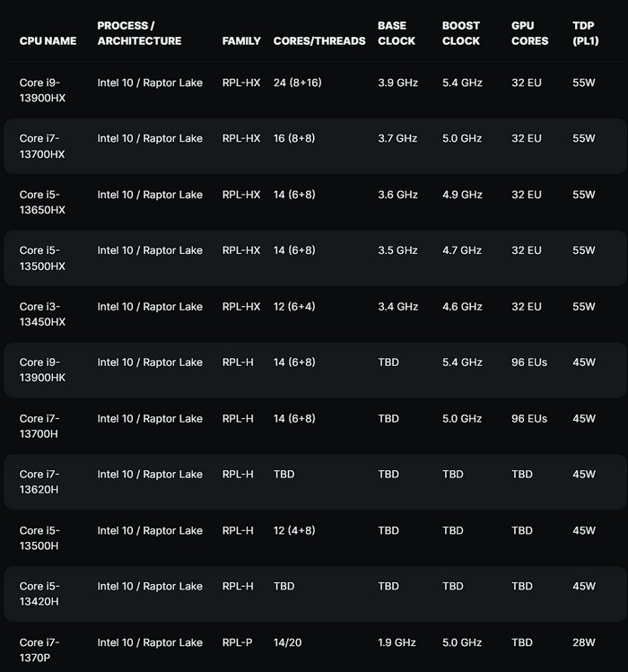The width and height of the screenshot is (628, 672).
Task: Click the 4.6 GHz boost clock value
Action: click(x=462, y=307)
